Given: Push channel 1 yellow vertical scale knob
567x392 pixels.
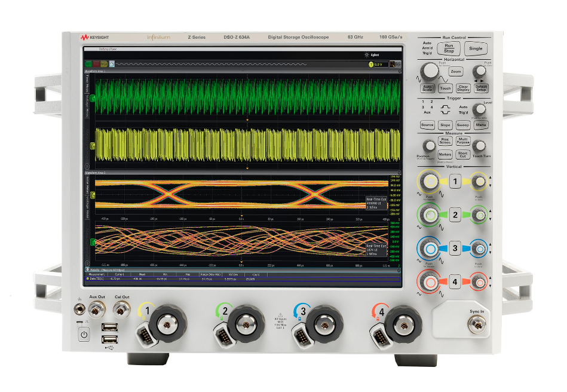Looking at the screenshot, I should (x=429, y=181).
